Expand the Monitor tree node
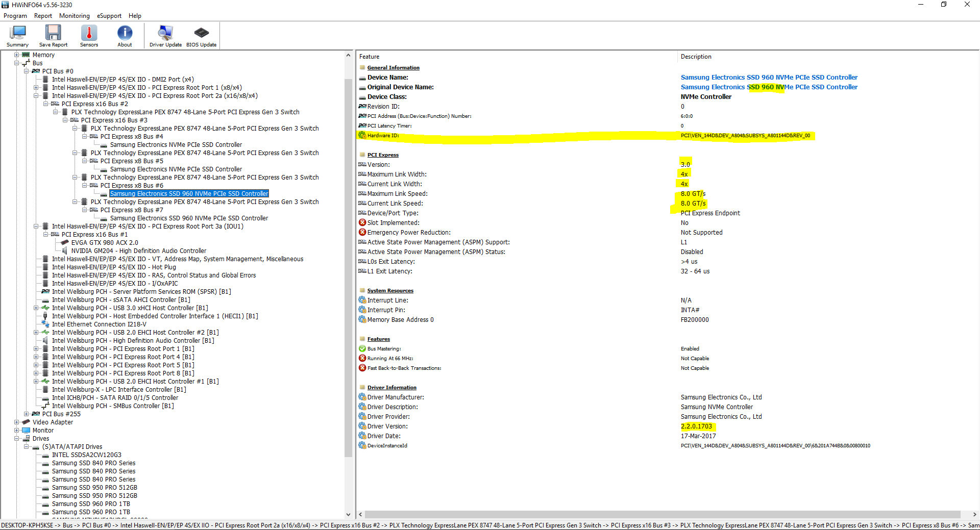The height and width of the screenshot is (530, 980). coord(17,430)
